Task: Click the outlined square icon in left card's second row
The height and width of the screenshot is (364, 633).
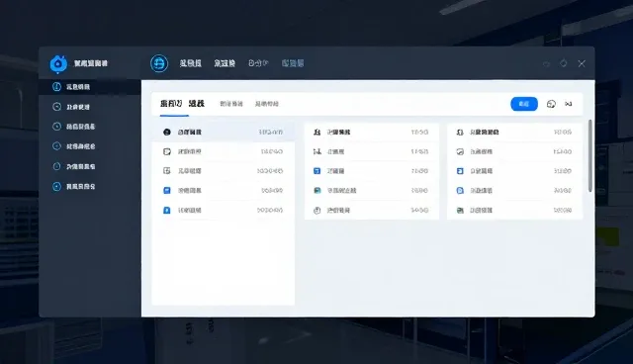Action: pos(167,151)
